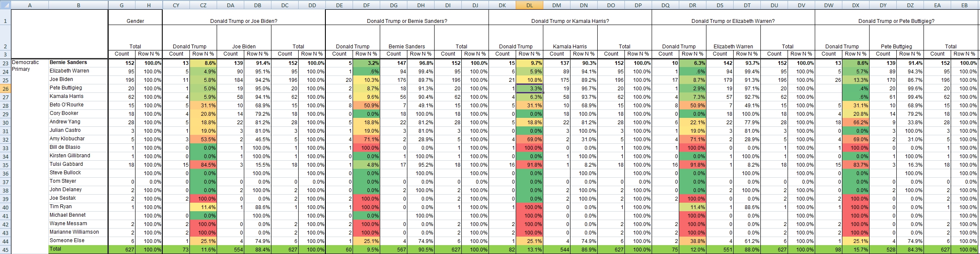This screenshot has width=980, height=254.
Task: Click the selected cell showing 3.3%
Action: click(x=529, y=89)
